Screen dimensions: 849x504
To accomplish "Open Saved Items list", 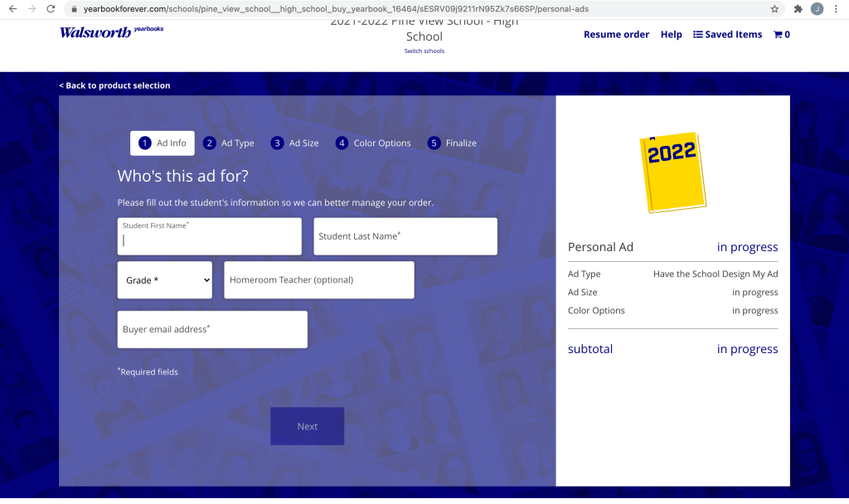I will pos(727,35).
